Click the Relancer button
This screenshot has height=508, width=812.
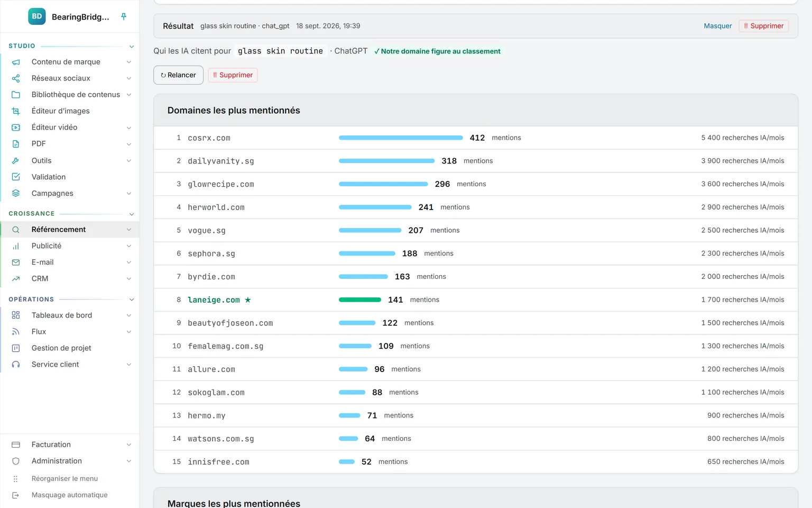click(x=178, y=75)
